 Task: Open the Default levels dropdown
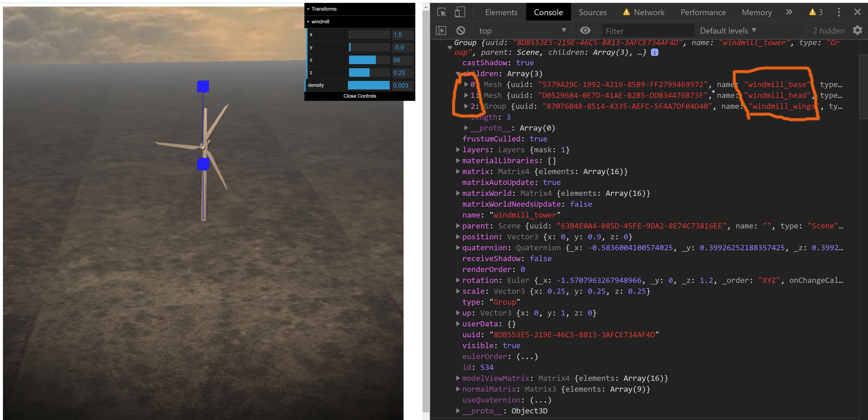[728, 31]
